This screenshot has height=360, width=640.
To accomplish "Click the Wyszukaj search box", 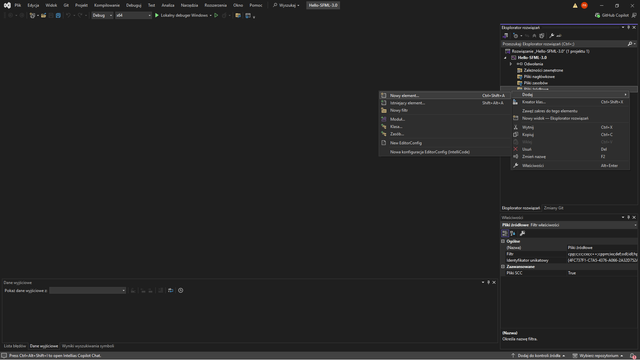I will tap(286, 5).
